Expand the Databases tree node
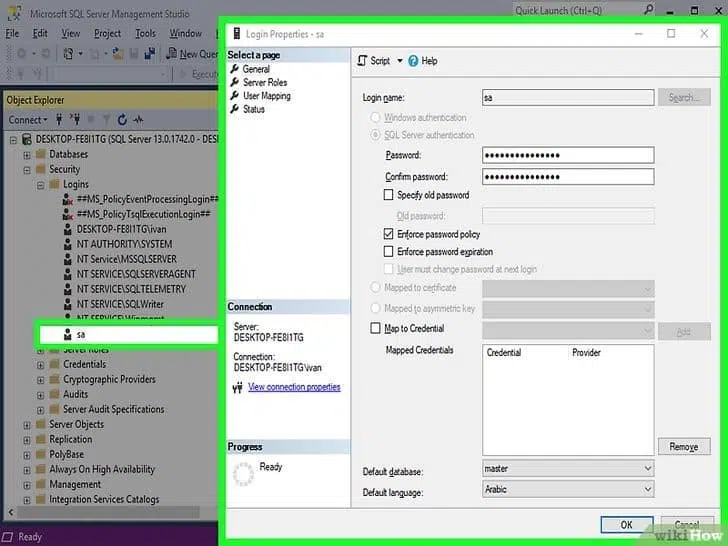Image resolution: width=728 pixels, height=546 pixels. click(x=26, y=155)
